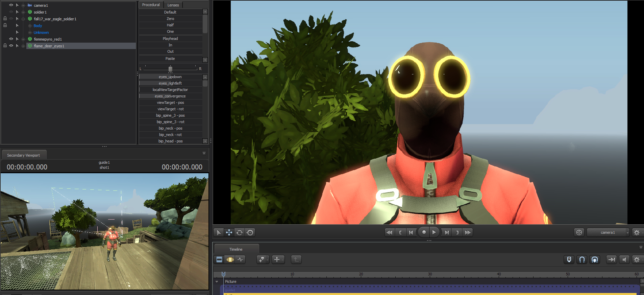This screenshot has height=295, width=644.
Task: Activate the screen rotation tool
Action: [250, 232]
